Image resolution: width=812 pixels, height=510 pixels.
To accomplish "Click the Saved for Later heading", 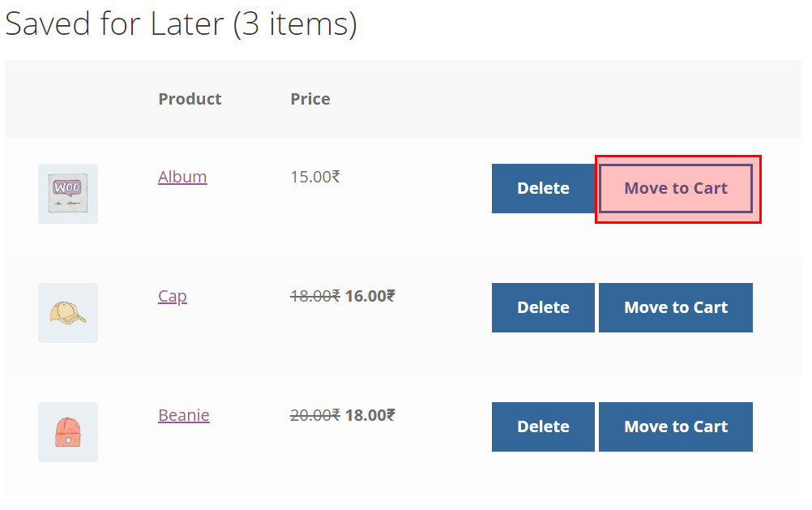I will [181, 24].
